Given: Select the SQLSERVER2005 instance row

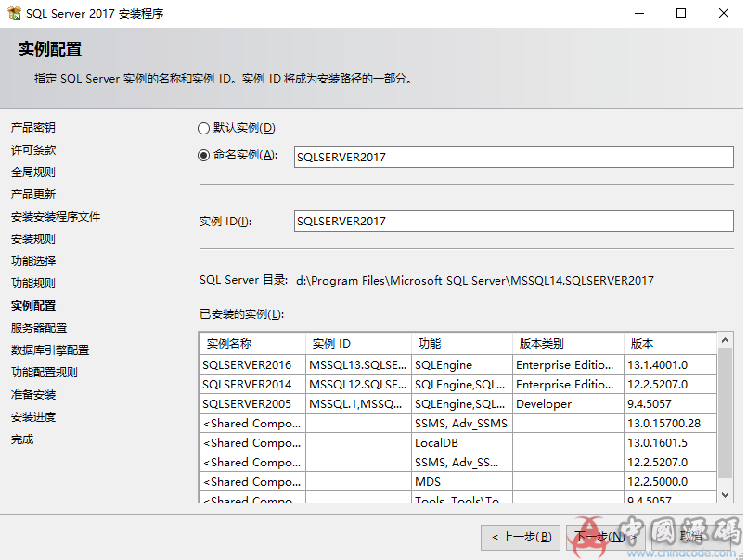Looking at the screenshot, I should (458, 404).
